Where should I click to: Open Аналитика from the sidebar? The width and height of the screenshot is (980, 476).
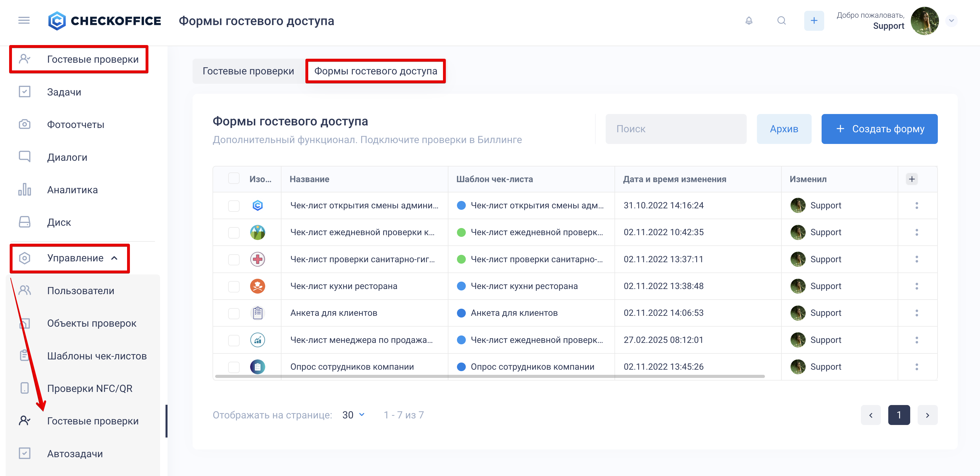(72, 190)
